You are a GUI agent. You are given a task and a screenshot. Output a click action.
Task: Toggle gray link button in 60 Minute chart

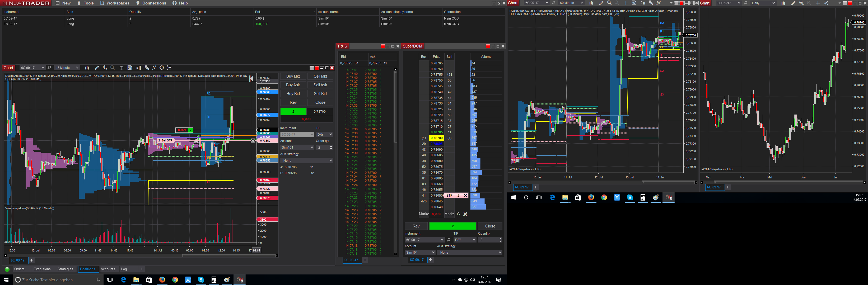pyautogui.click(x=676, y=3)
